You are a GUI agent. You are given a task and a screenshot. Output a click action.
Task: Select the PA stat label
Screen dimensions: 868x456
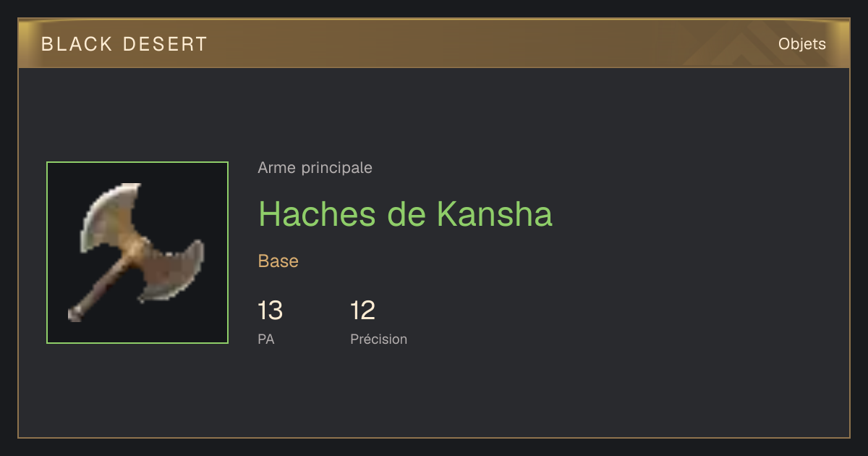tap(265, 339)
